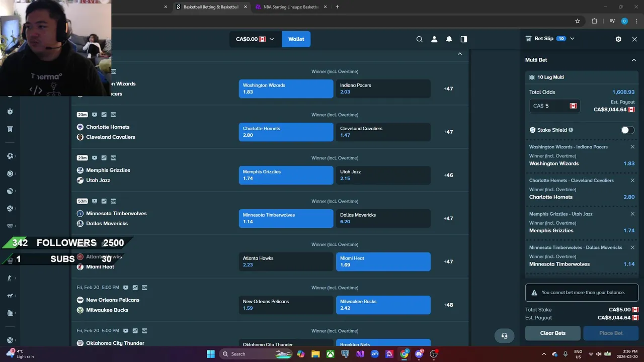Open the search icon in header

[419, 39]
